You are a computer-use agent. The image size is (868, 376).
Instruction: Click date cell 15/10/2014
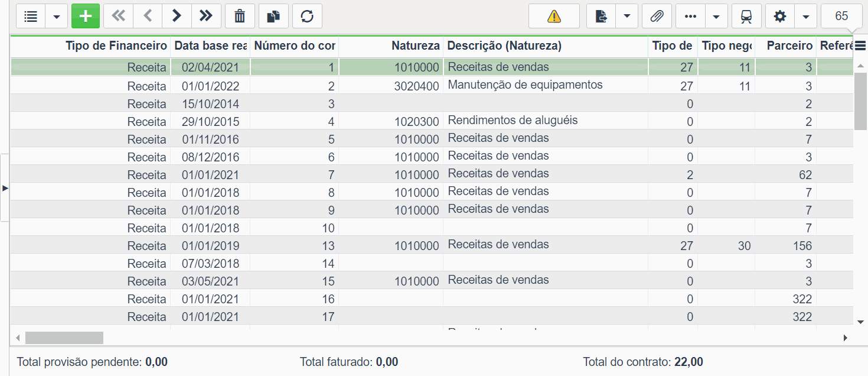click(210, 104)
